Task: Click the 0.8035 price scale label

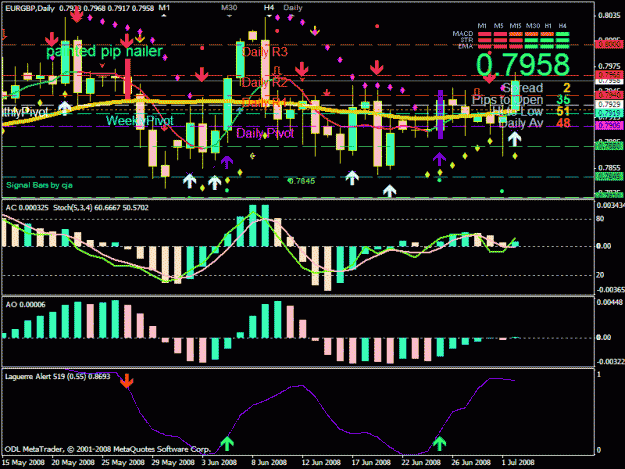Action: (609, 16)
